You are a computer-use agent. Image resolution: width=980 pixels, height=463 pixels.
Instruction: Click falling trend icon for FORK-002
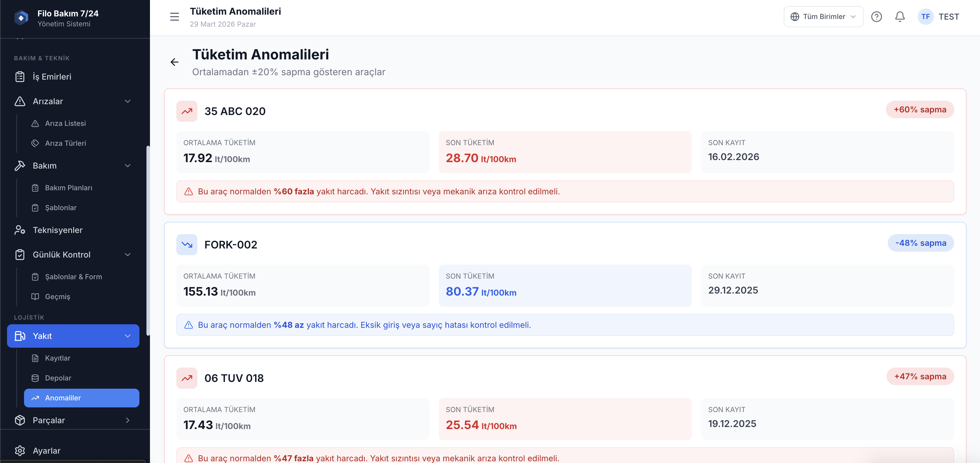(x=187, y=244)
